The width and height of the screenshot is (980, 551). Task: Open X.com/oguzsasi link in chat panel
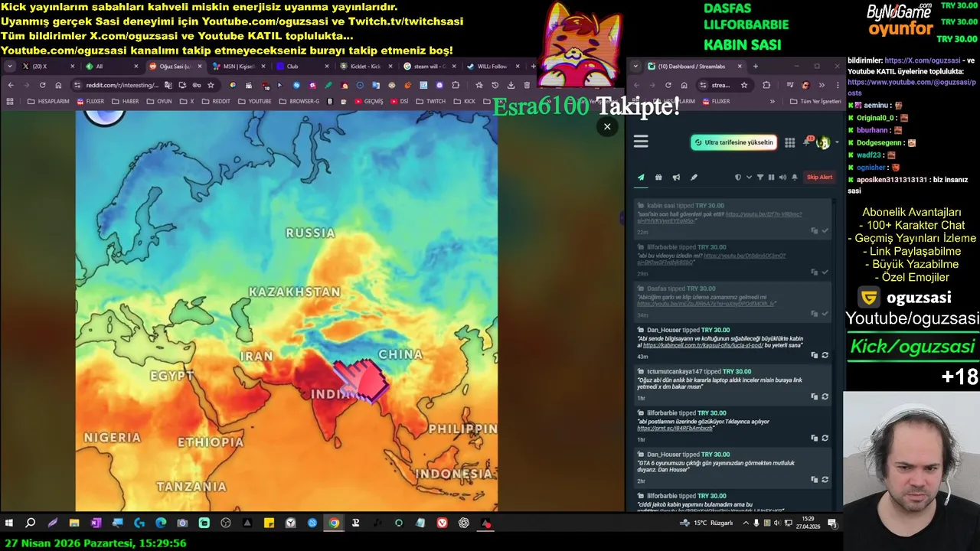click(x=923, y=60)
